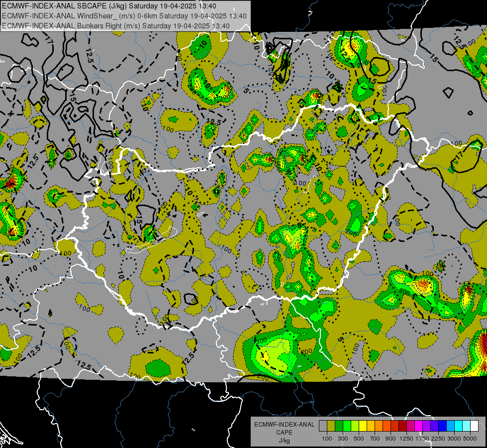Screen dimensions: 487x448
Task: Click the 300 legend tick label
Action: [343, 439]
